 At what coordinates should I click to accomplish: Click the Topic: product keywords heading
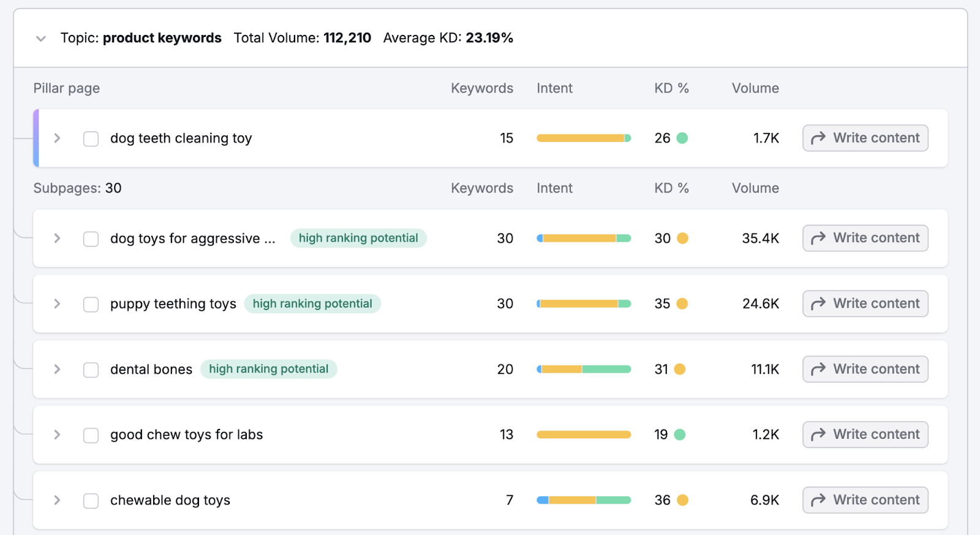coord(141,38)
